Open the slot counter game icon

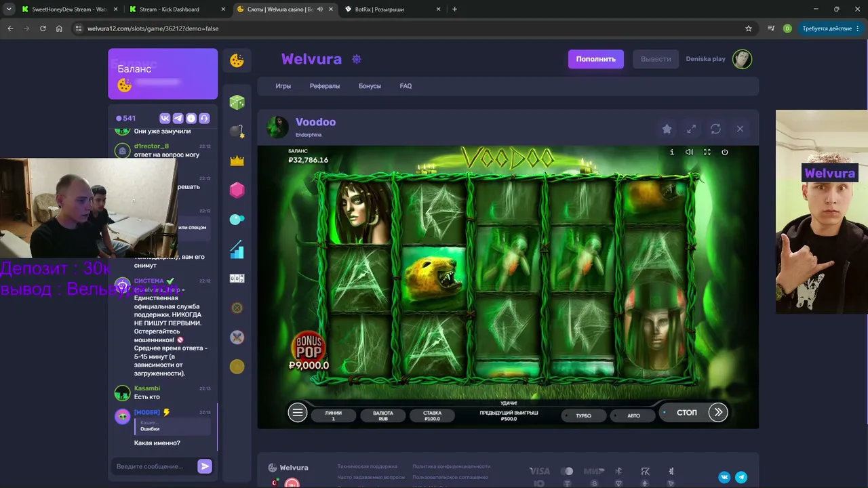pyautogui.click(x=237, y=279)
